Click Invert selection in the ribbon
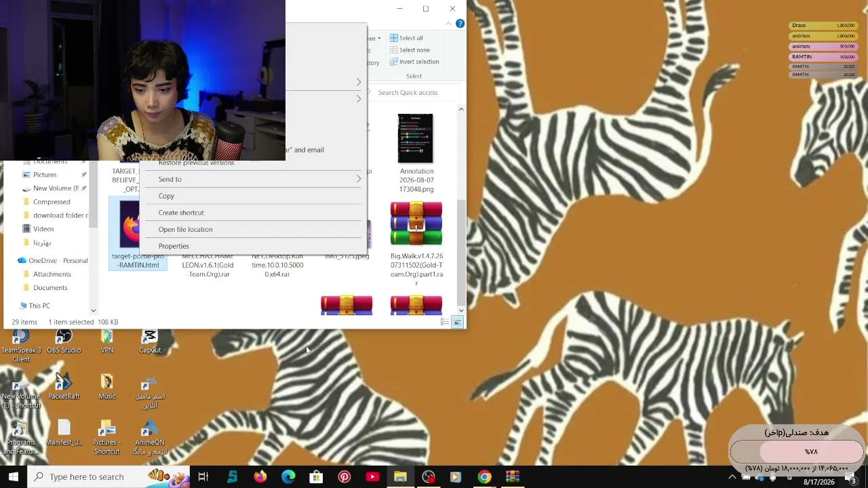 [414, 62]
